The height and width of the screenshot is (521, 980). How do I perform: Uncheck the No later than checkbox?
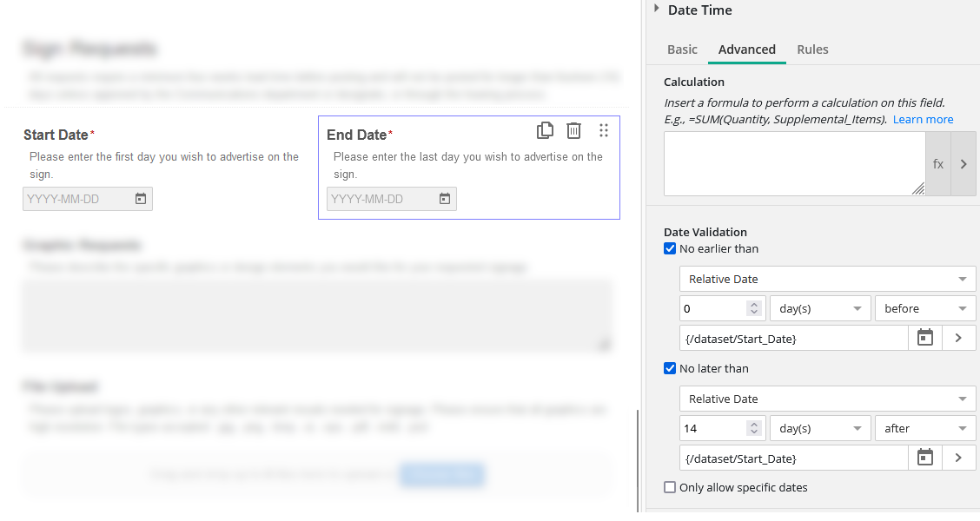tap(670, 368)
